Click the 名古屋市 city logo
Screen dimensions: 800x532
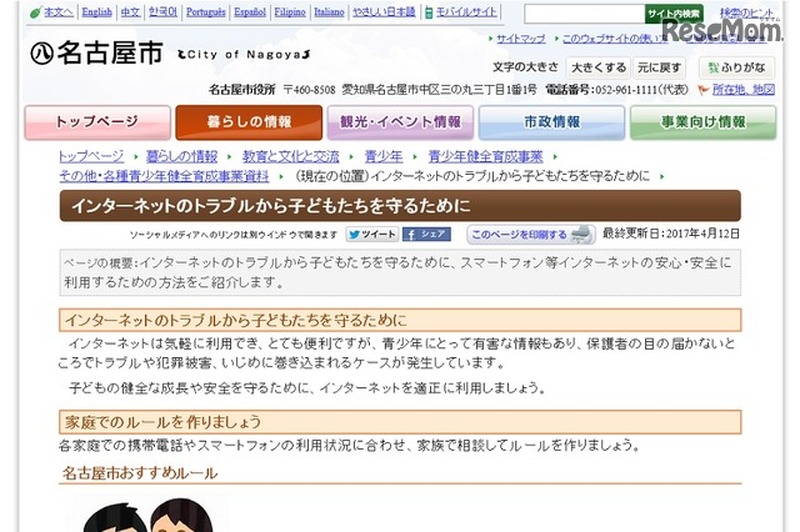[96, 55]
